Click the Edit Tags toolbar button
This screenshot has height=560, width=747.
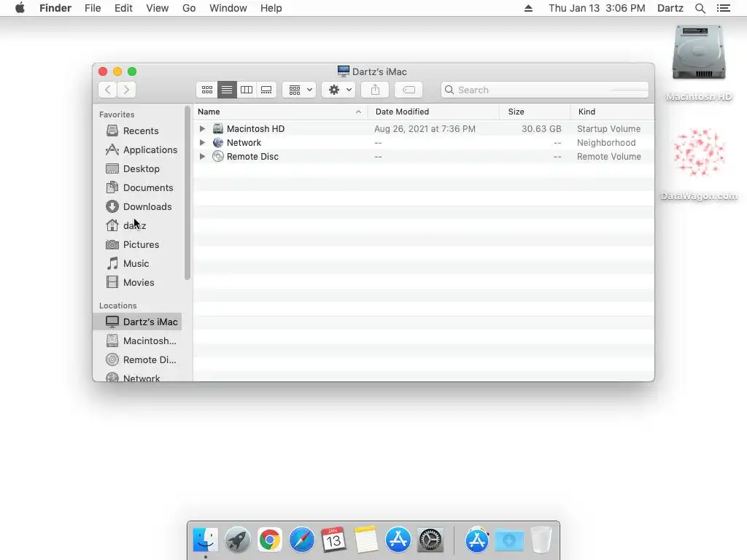pyautogui.click(x=409, y=90)
